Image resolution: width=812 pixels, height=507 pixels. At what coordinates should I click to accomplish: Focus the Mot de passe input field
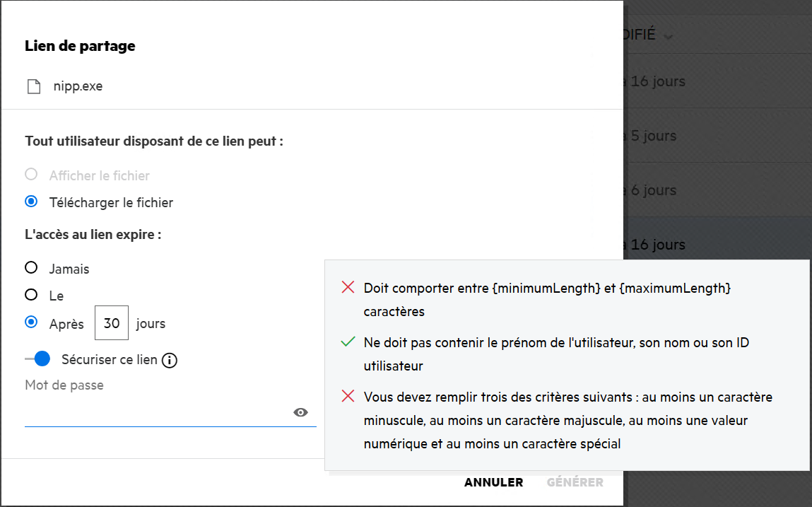155,413
